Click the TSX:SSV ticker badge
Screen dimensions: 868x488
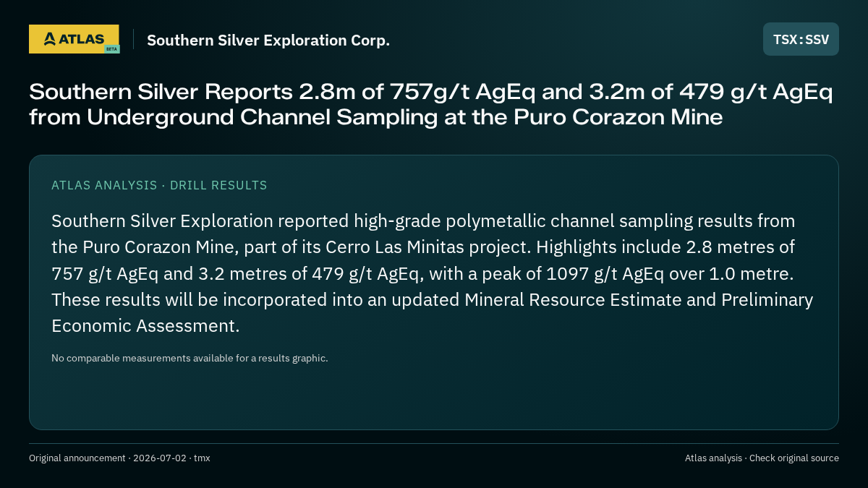coord(801,39)
